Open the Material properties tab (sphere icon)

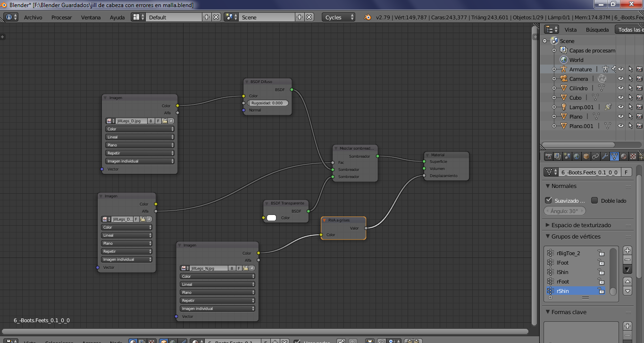tap(624, 156)
